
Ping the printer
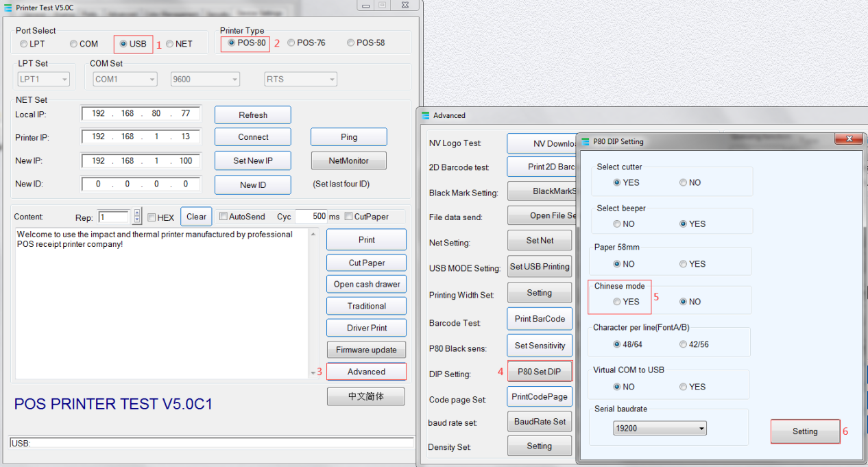click(x=348, y=136)
